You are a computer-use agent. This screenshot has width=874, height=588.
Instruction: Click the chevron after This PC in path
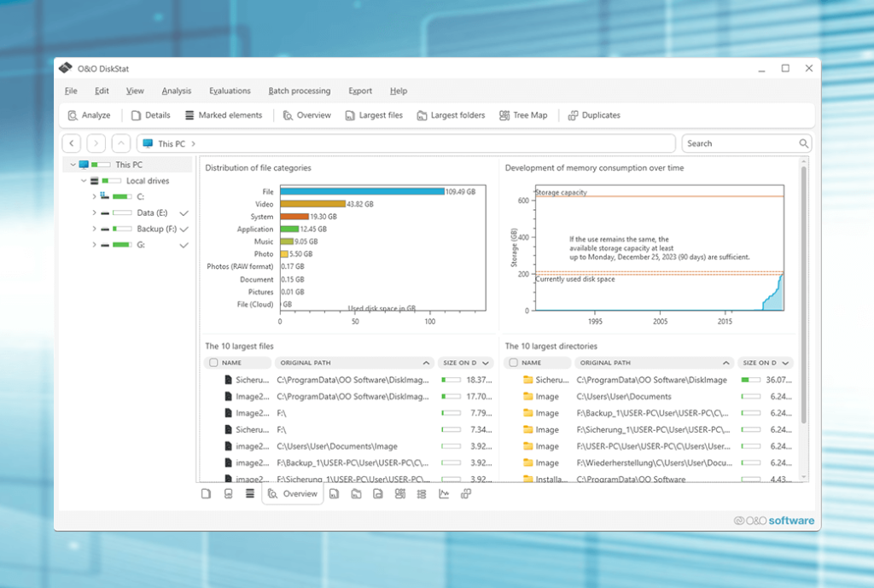pyautogui.click(x=194, y=143)
